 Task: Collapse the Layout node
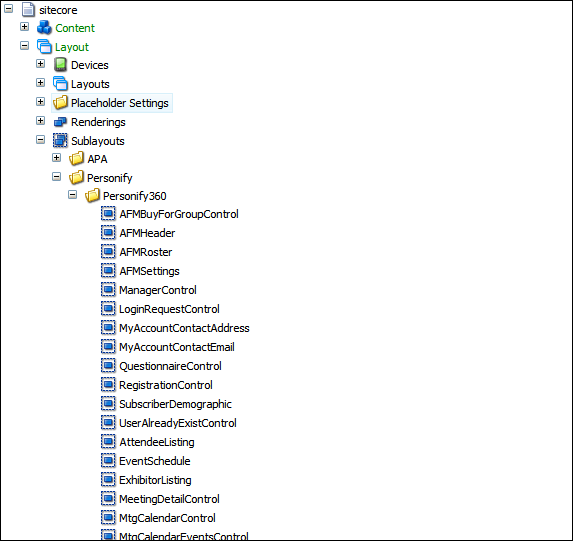click(24, 46)
